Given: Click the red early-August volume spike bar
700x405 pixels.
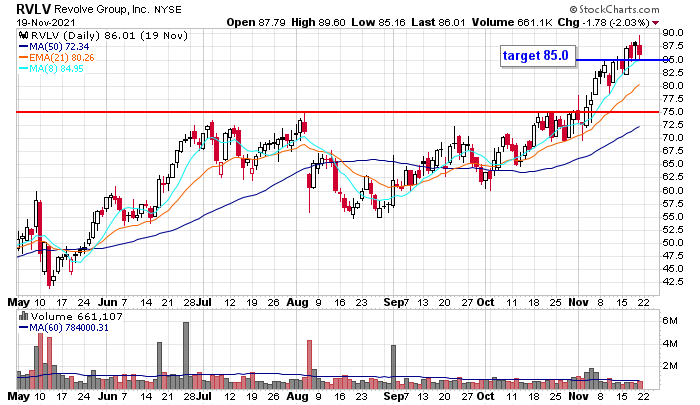Looking at the screenshot, I should pos(309,364).
